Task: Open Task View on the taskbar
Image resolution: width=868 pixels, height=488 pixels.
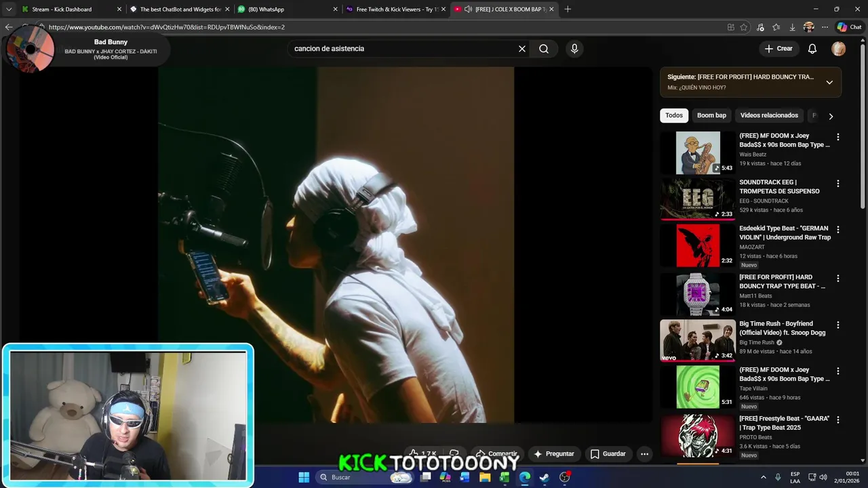Action: [x=426, y=477]
